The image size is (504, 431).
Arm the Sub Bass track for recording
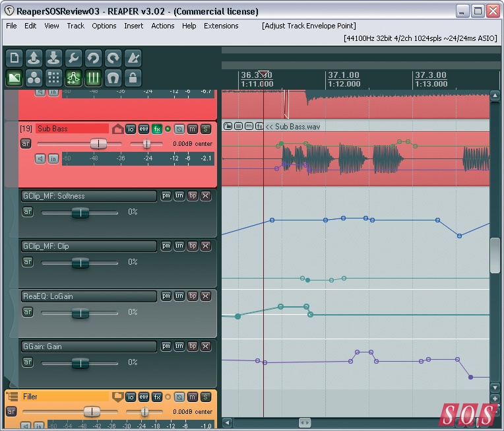coord(26,143)
